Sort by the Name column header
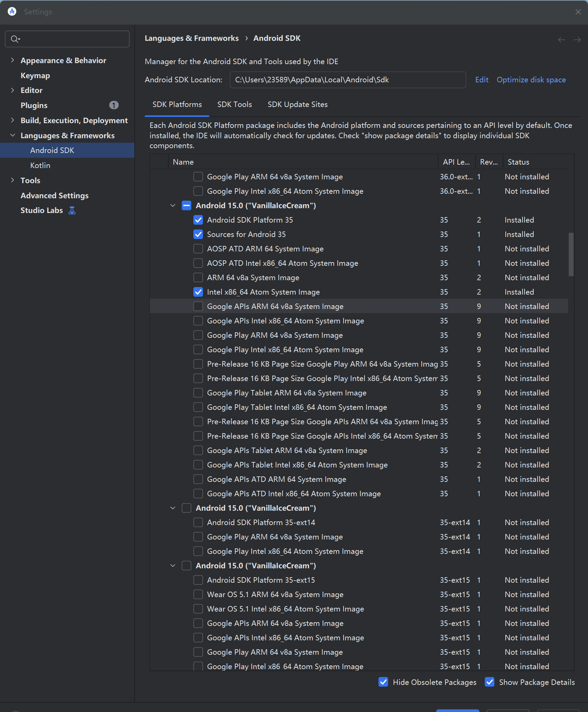588x712 pixels. (x=303, y=162)
